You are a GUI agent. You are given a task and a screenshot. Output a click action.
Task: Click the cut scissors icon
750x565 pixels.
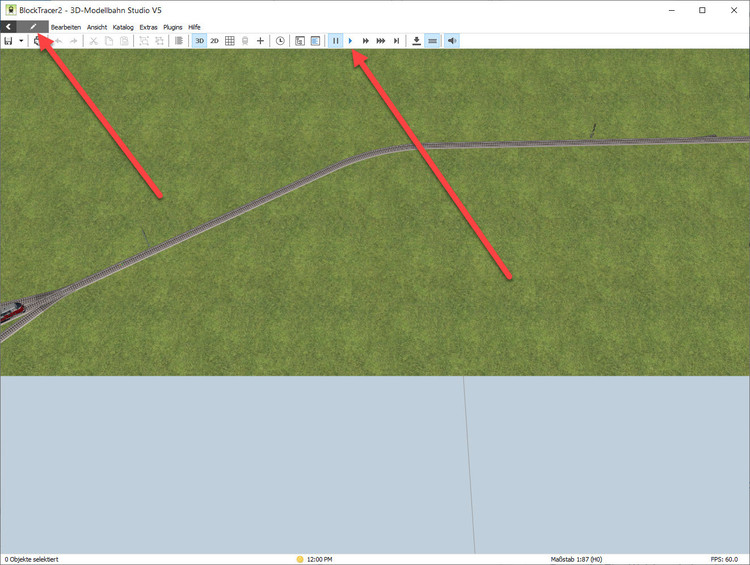pyautogui.click(x=94, y=41)
